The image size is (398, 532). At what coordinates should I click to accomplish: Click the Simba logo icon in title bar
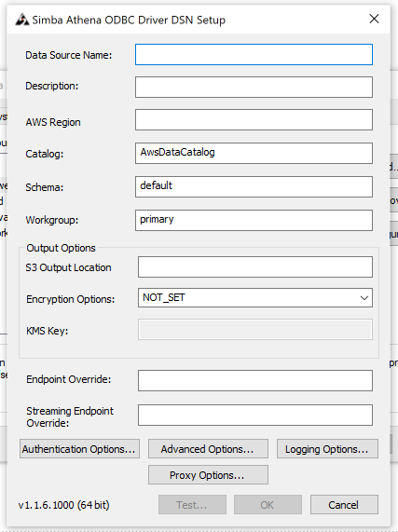(22, 20)
